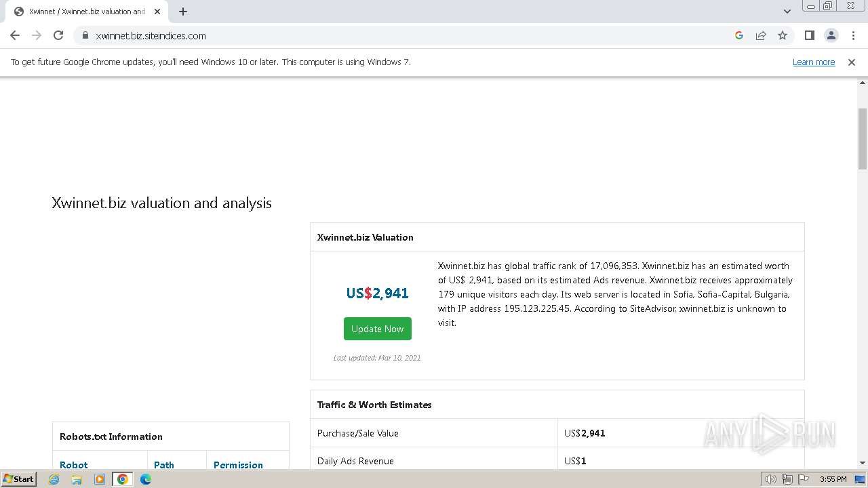Click the browser forward arrow
The image size is (868, 488).
click(x=37, y=35)
